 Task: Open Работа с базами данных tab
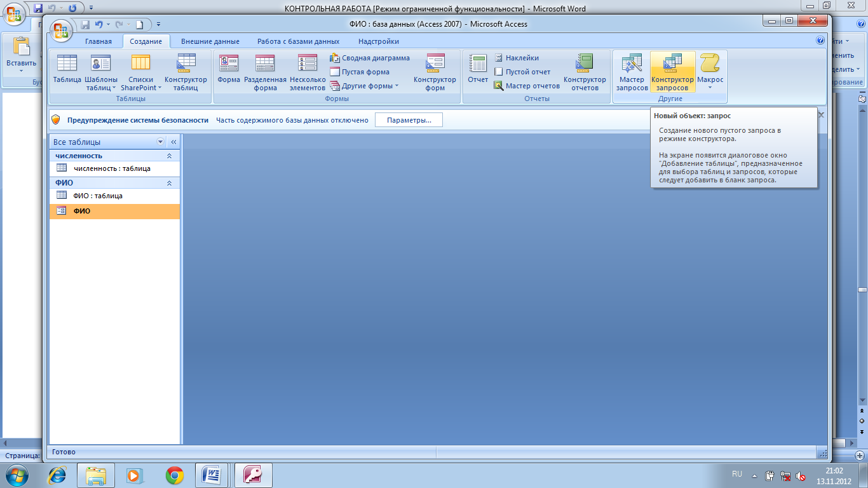pyautogui.click(x=299, y=41)
